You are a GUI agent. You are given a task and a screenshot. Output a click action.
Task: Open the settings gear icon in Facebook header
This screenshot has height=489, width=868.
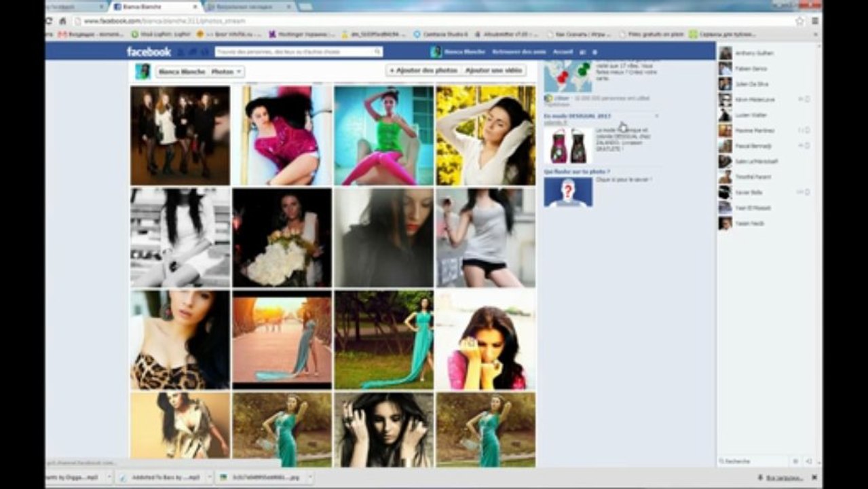595,52
